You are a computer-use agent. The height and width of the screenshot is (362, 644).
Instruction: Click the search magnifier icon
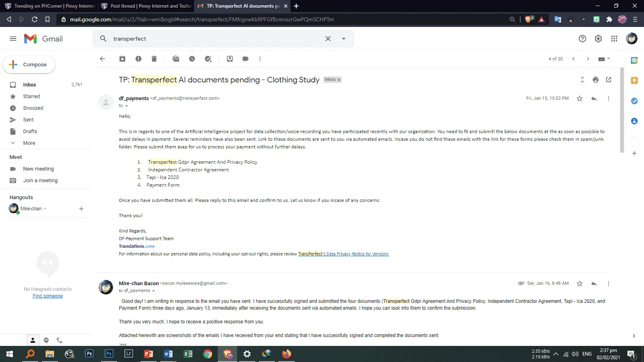click(x=103, y=39)
